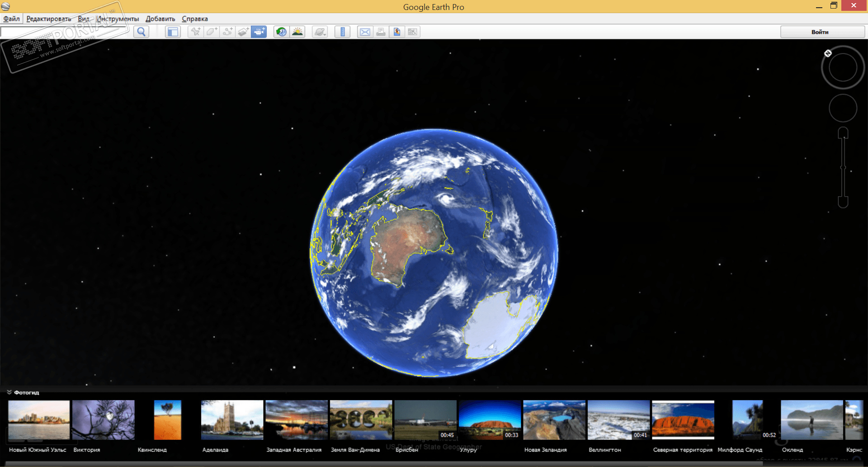Open the Инструменты menu

pos(118,19)
